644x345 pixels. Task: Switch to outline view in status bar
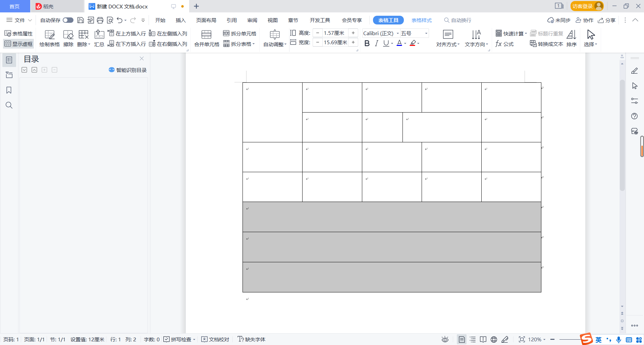[473, 339]
